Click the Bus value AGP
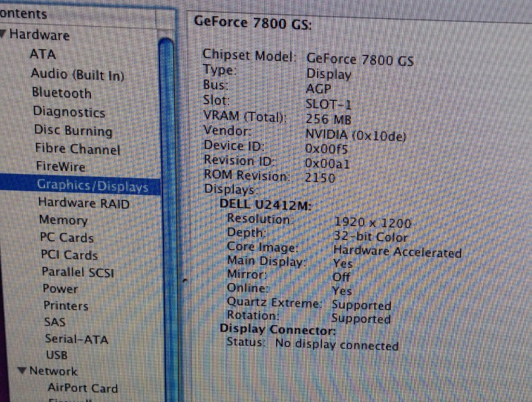The height and width of the screenshot is (402, 532). pyautogui.click(x=318, y=89)
